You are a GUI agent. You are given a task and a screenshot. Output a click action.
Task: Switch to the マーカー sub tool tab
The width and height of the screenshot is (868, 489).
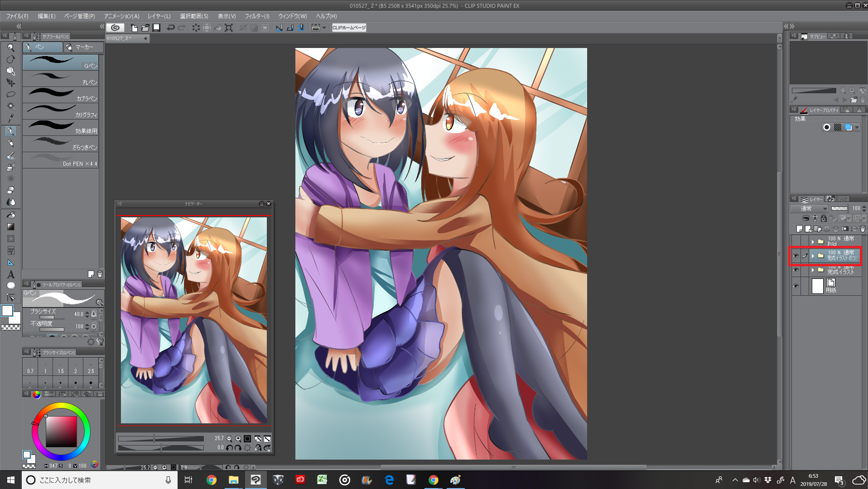[x=83, y=47]
